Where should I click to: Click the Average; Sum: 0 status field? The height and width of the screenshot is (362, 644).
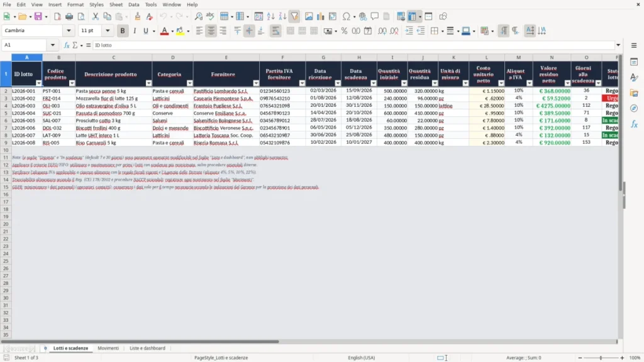click(524, 358)
